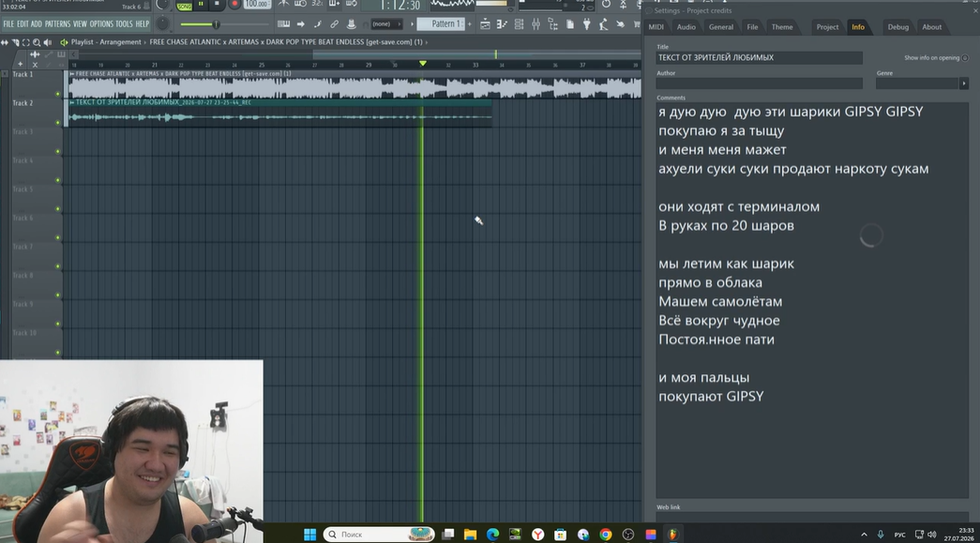Select the FREE CHASE ATLANTIC audio clip

354,84
